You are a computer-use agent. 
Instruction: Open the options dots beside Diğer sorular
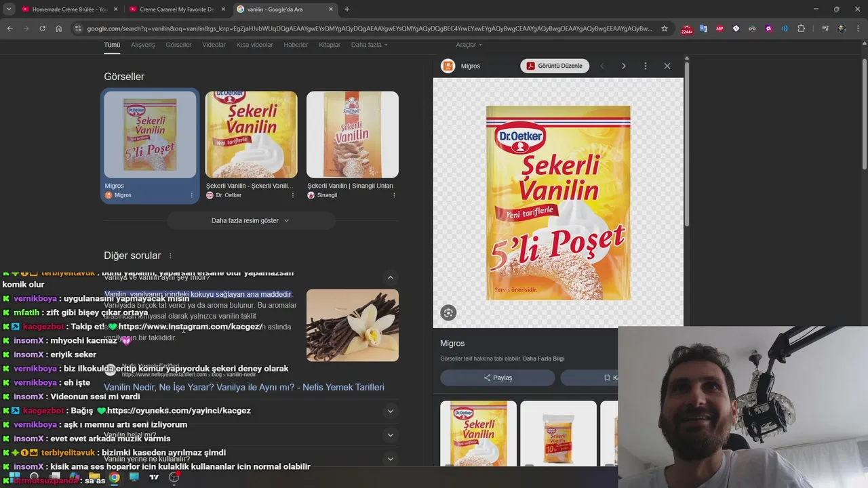click(x=170, y=256)
